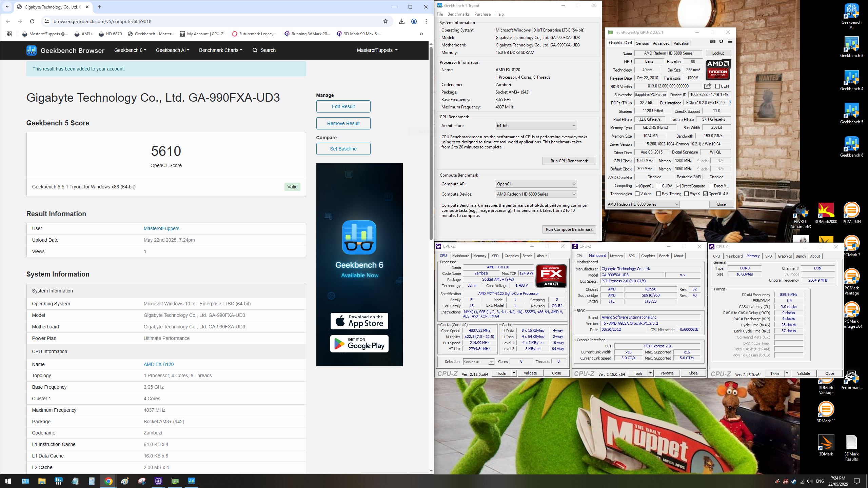
Task: Open Geekbench 5 desktop shortcut
Action: 851,114
